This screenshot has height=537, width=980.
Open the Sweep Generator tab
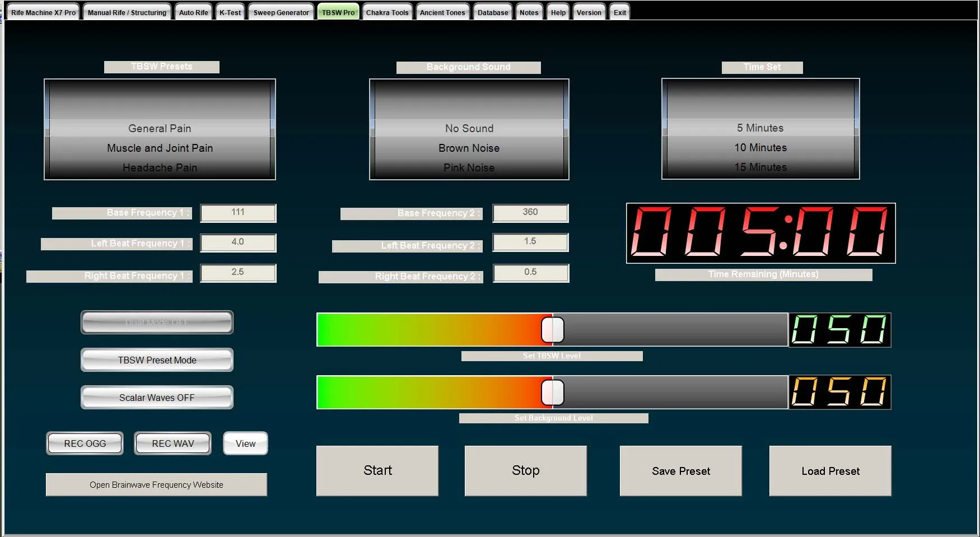click(x=281, y=12)
